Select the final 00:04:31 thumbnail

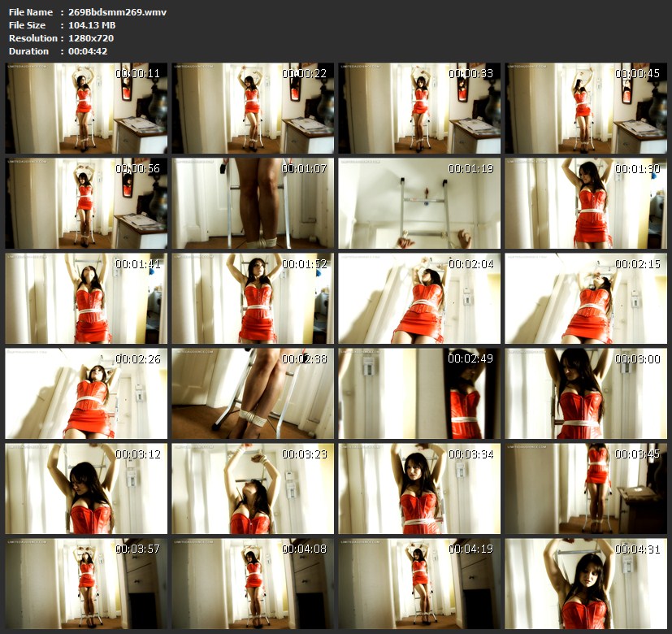586,584
